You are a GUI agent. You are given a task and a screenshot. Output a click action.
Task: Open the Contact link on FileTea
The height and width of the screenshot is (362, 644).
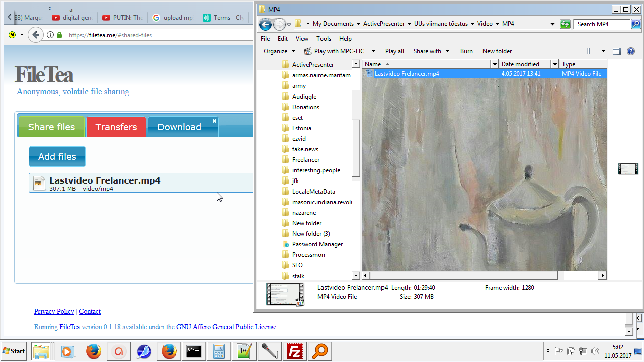pos(90,312)
